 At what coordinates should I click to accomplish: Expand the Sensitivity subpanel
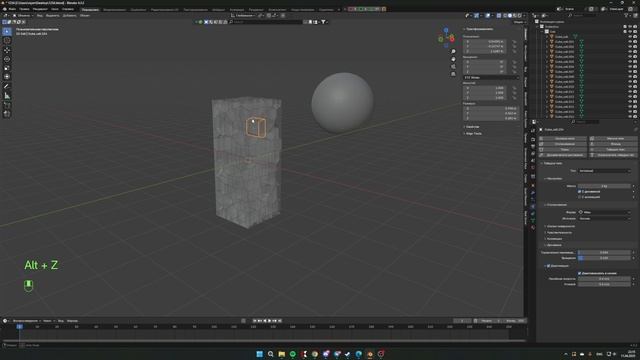[558, 233]
